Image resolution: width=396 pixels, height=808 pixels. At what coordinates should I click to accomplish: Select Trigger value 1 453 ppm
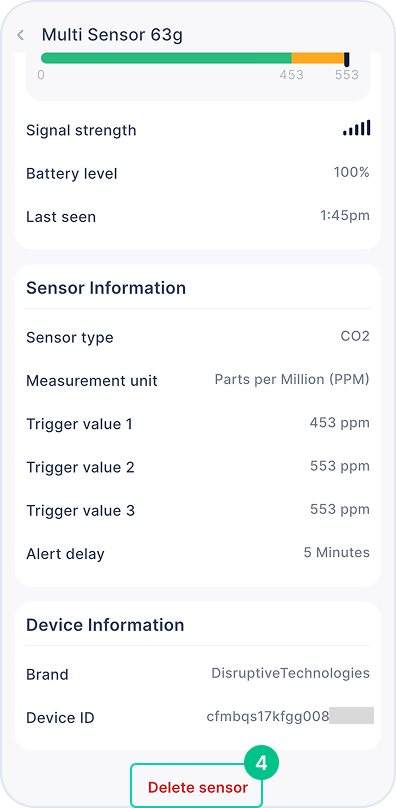pos(340,423)
